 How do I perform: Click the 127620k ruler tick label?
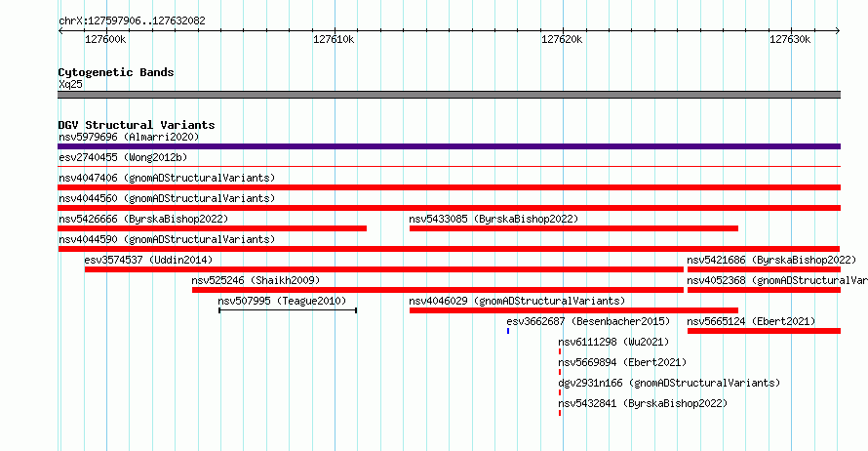562,39
